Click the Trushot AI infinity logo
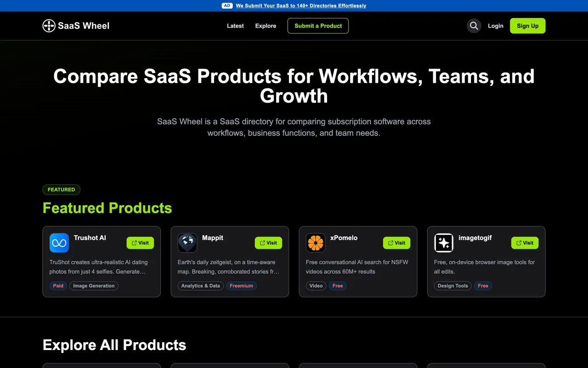 pos(59,243)
